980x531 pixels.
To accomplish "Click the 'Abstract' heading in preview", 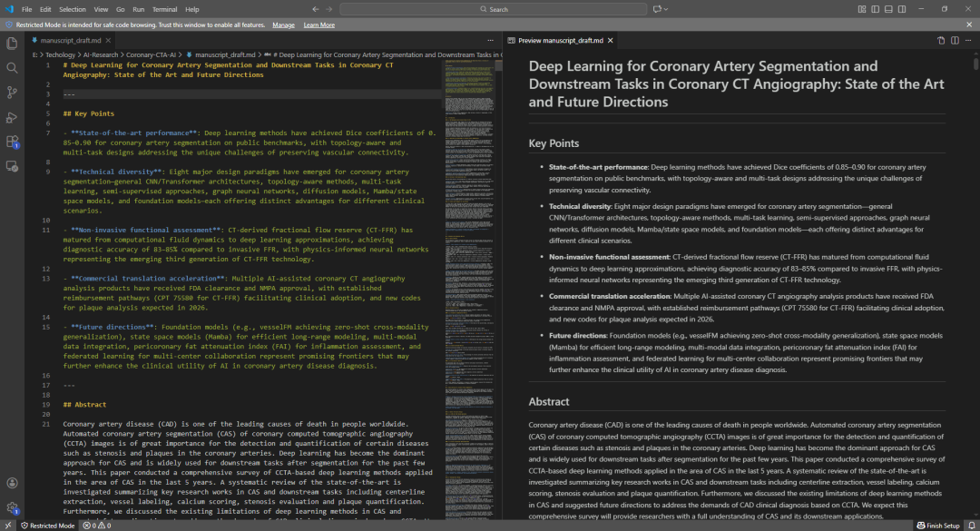I will coord(549,401).
